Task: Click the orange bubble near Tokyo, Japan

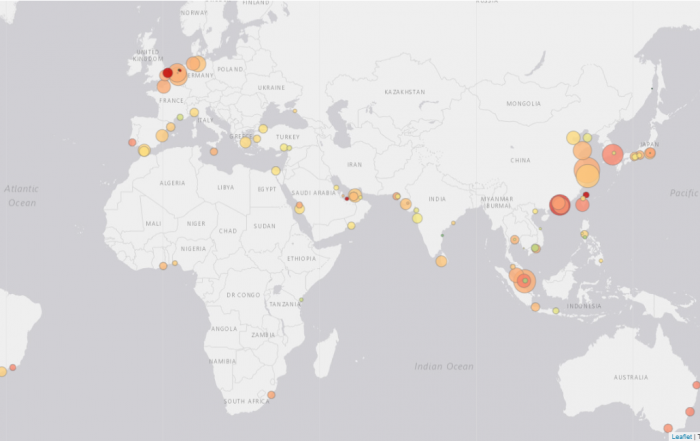Action: [x=650, y=153]
